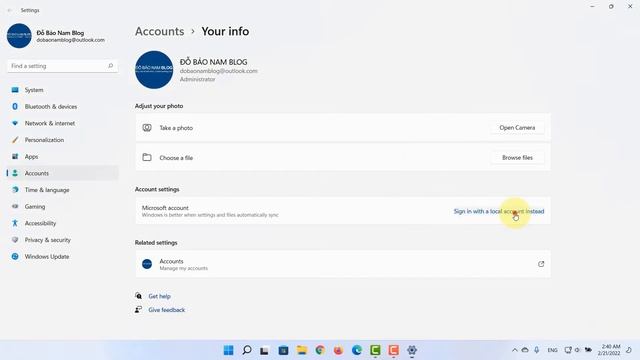This screenshot has height=360, width=640.
Task: Click the Settings gear on the taskbar
Action: pyautogui.click(x=412, y=350)
